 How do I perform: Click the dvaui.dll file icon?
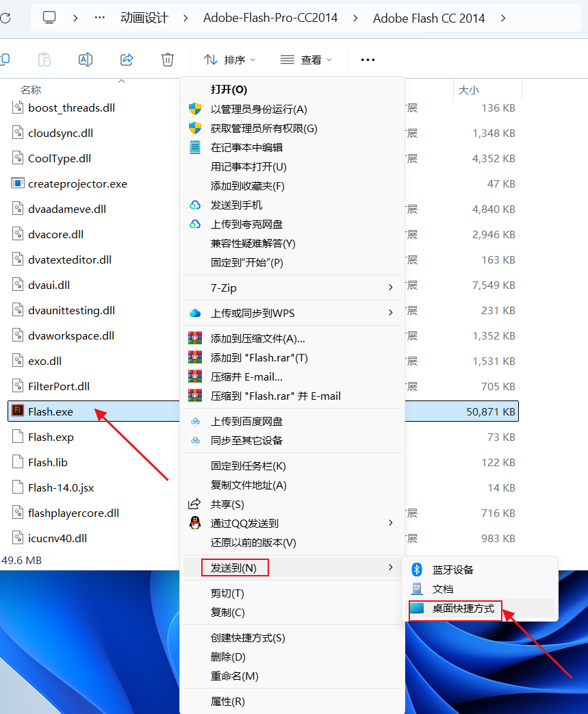point(17,285)
